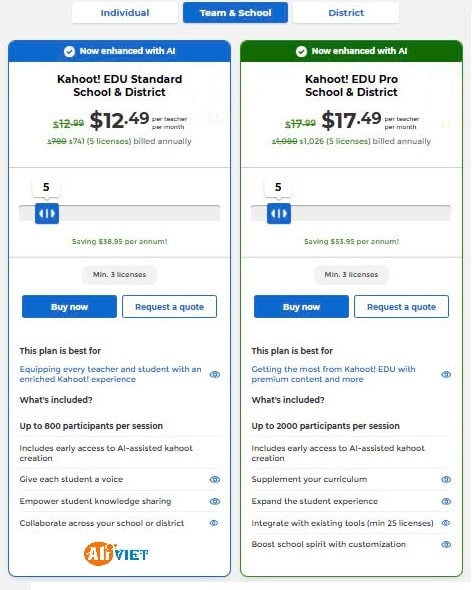Switch to the Individual tab
This screenshot has height=590, width=472.
125,13
